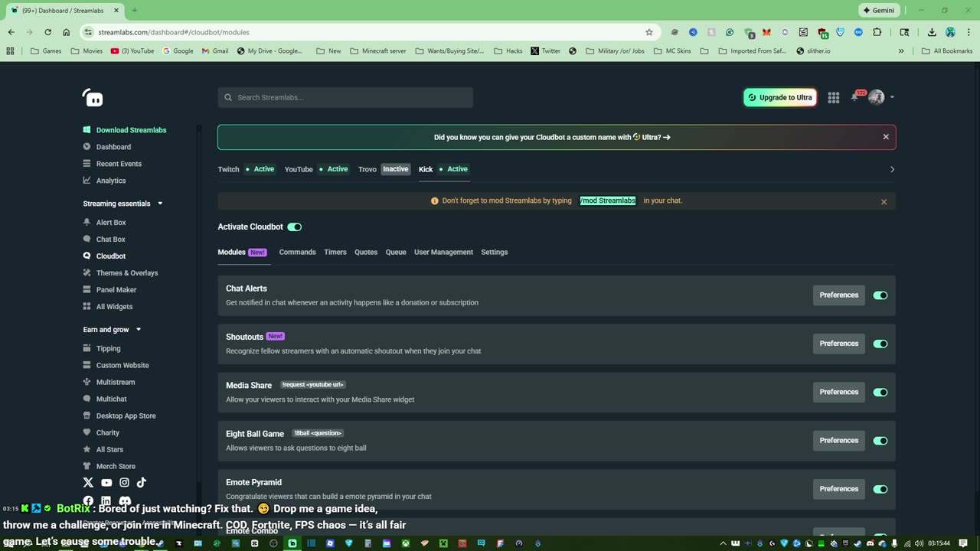This screenshot has width=980, height=551.
Task: Toggle Eight Ball Game switch
Action: coord(880,441)
